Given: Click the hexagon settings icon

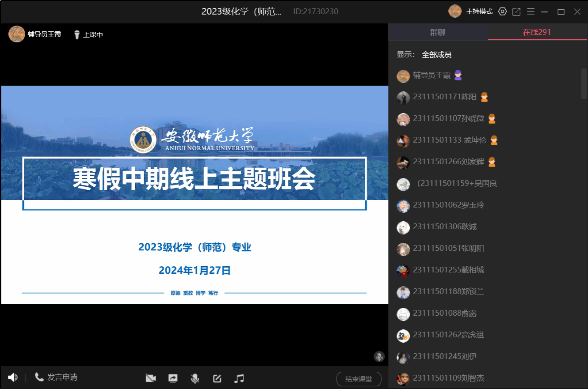Looking at the screenshot, I should (x=502, y=12).
